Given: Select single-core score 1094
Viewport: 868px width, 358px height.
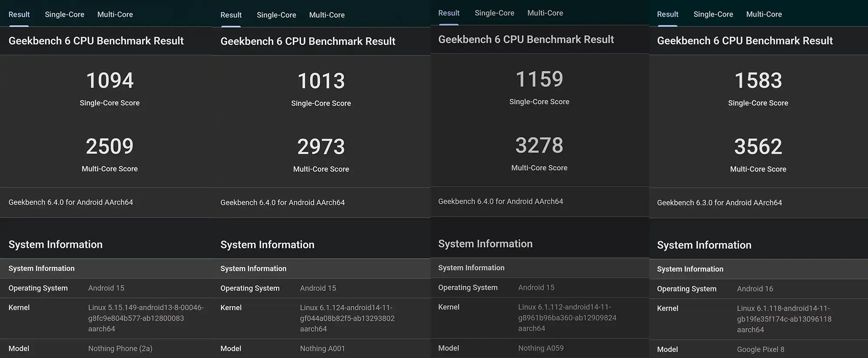Looking at the screenshot, I should coord(110,80).
